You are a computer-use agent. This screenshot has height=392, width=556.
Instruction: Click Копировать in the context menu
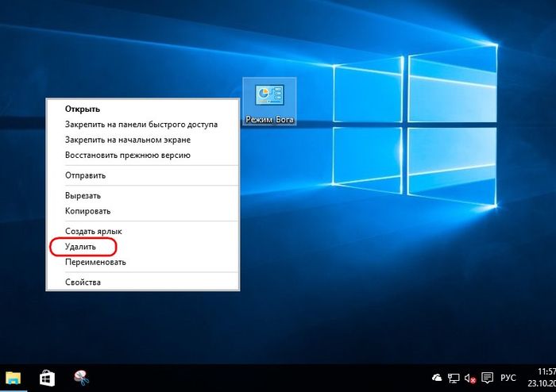[87, 211]
